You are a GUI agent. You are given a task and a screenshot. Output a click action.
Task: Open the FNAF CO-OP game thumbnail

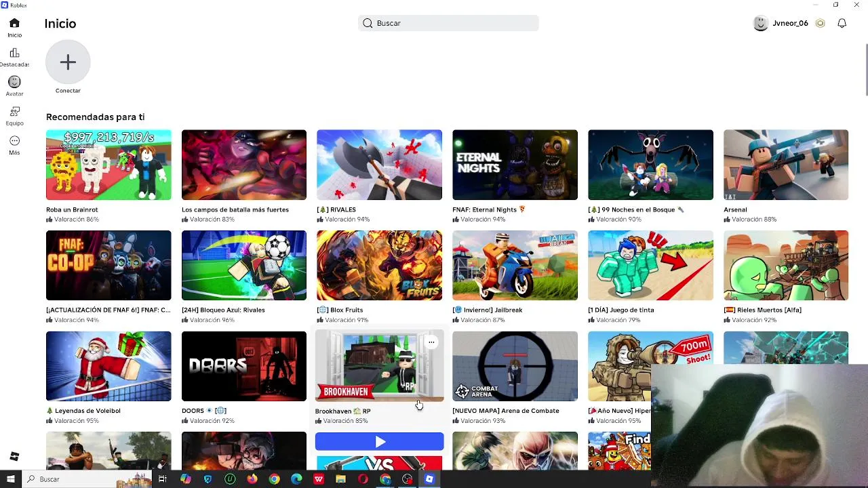coord(108,265)
